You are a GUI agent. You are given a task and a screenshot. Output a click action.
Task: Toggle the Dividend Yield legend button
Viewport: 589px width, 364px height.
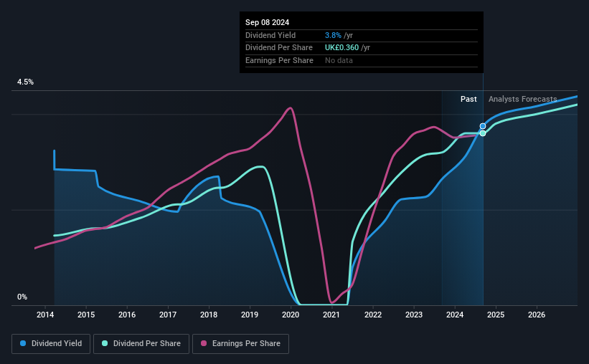pyautogui.click(x=51, y=344)
